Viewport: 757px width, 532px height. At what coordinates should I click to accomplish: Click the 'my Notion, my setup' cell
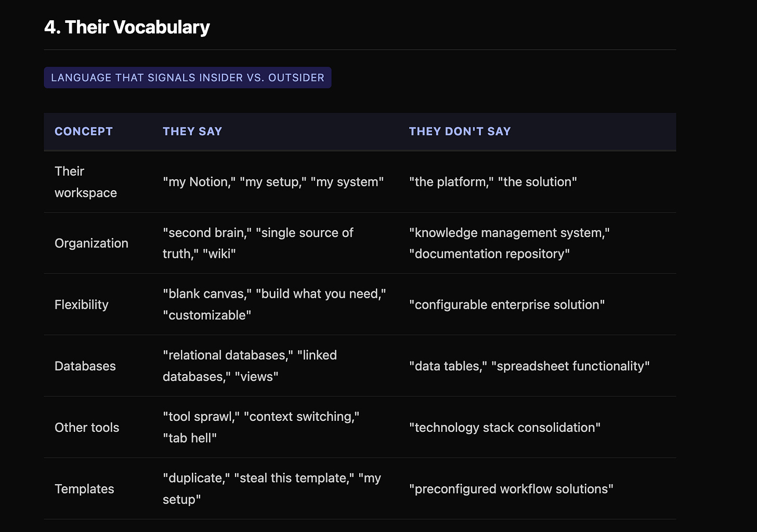(x=273, y=182)
